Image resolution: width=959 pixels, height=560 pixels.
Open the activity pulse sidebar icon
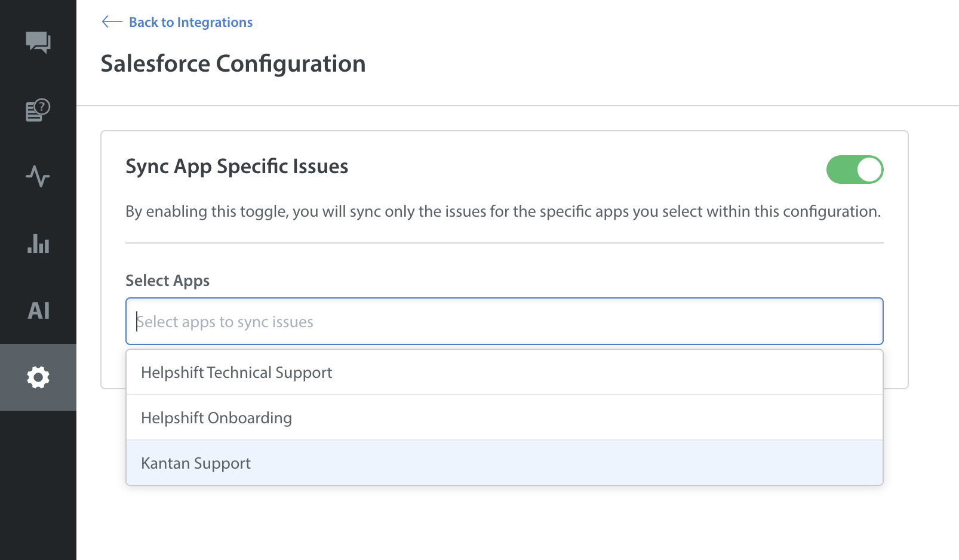pyautogui.click(x=38, y=176)
